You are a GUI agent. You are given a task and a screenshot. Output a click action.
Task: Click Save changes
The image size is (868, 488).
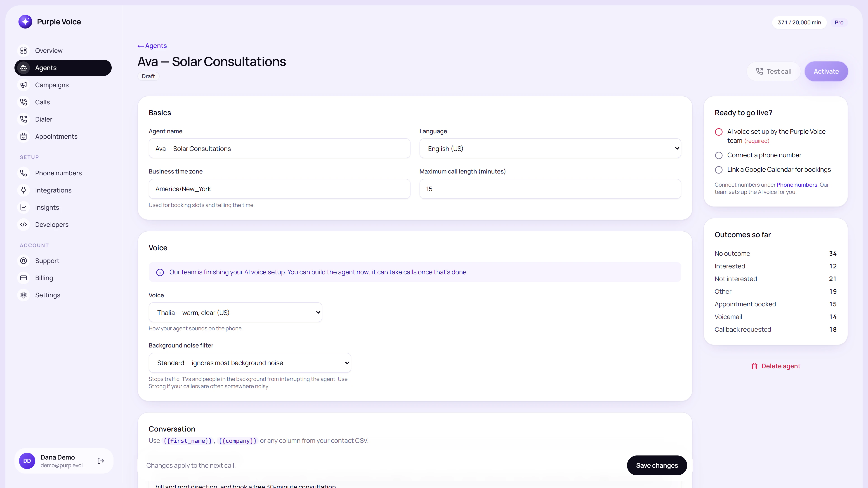point(657,465)
